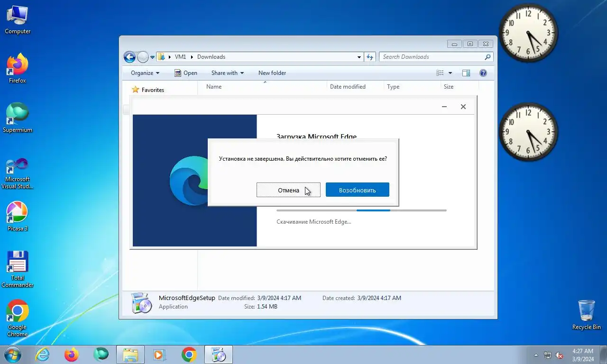The height and width of the screenshot is (364, 607).
Task: Open recent pages dropdown in Explorer
Action: (x=152, y=57)
